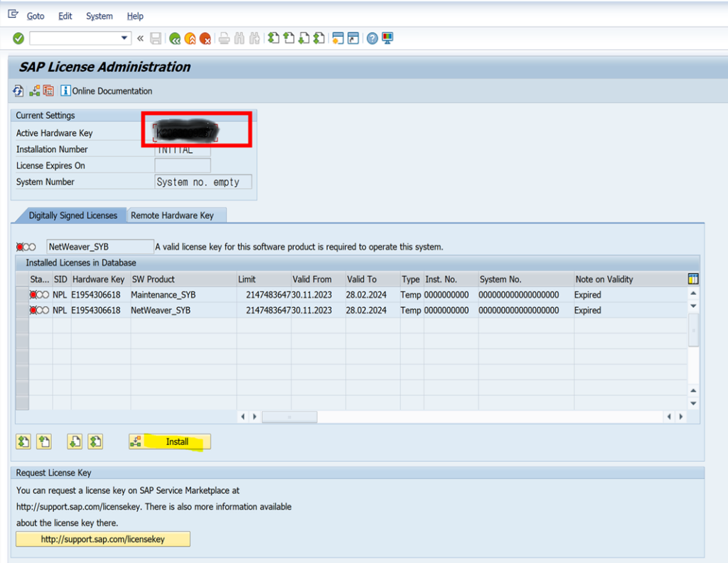This screenshot has height=563, width=728.
Task: Click the License Expires On field
Action: tap(183, 166)
